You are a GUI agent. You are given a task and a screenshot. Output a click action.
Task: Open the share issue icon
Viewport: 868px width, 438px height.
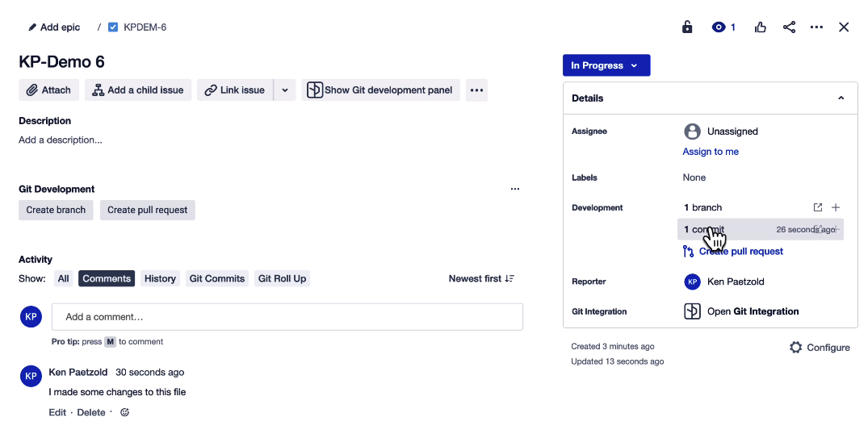click(x=789, y=27)
